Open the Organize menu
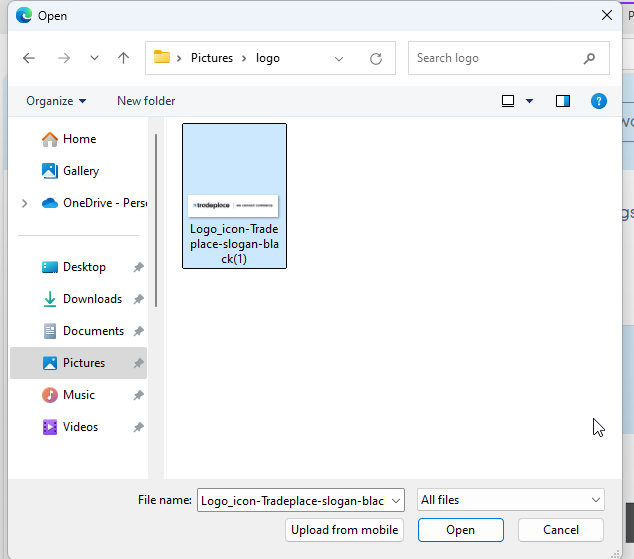The height and width of the screenshot is (559, 634). pyautogui.click(x=56, y=101)
